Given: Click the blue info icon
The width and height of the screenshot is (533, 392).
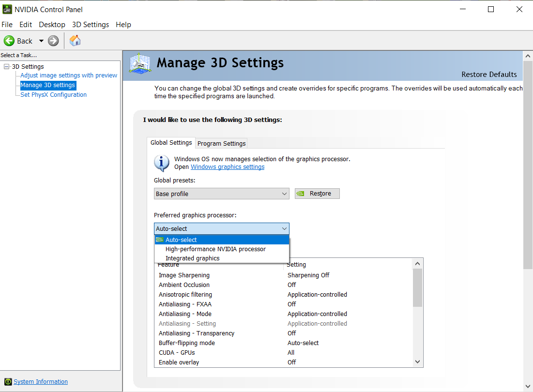Looking at the screenshot, I should pyautogui.click(x=162, y=163).
